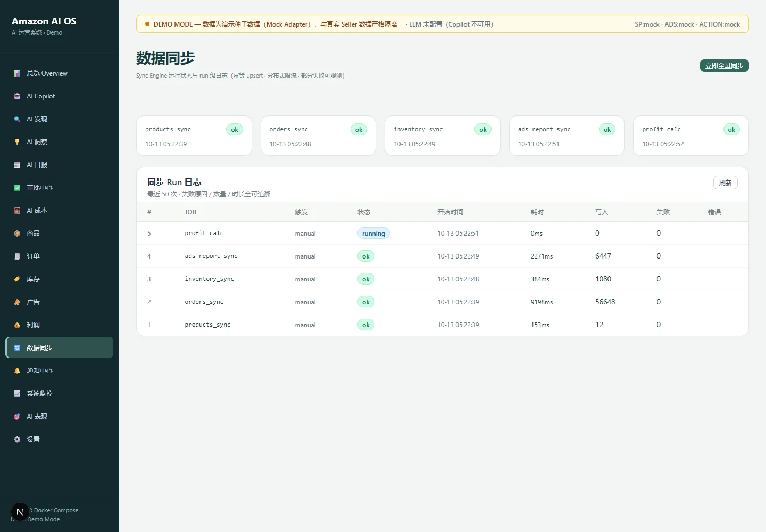Click the ok badge in inventory_sync row
This screenshot has width=766, height=532.
[x=366, y=279]
